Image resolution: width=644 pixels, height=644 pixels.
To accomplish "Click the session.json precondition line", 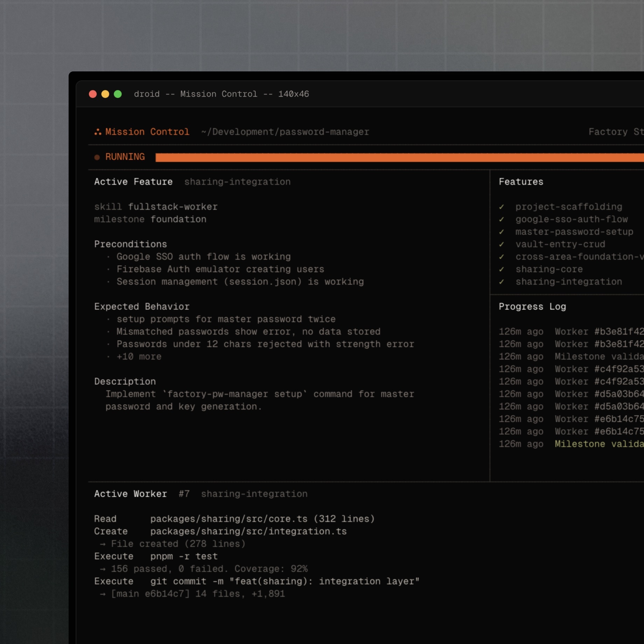I will 240,282.
